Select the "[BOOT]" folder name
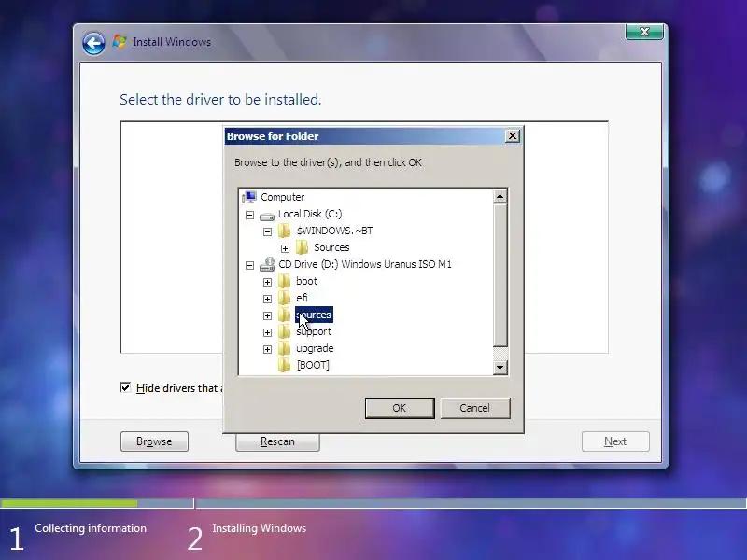Viewport: 747px width, 560px height. click(313, 365)
